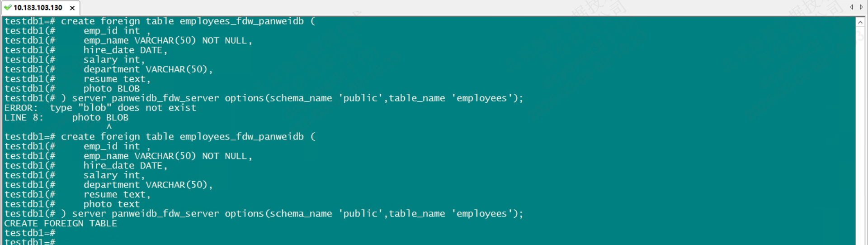Click the vertical scrollbar track

point(860,136)
